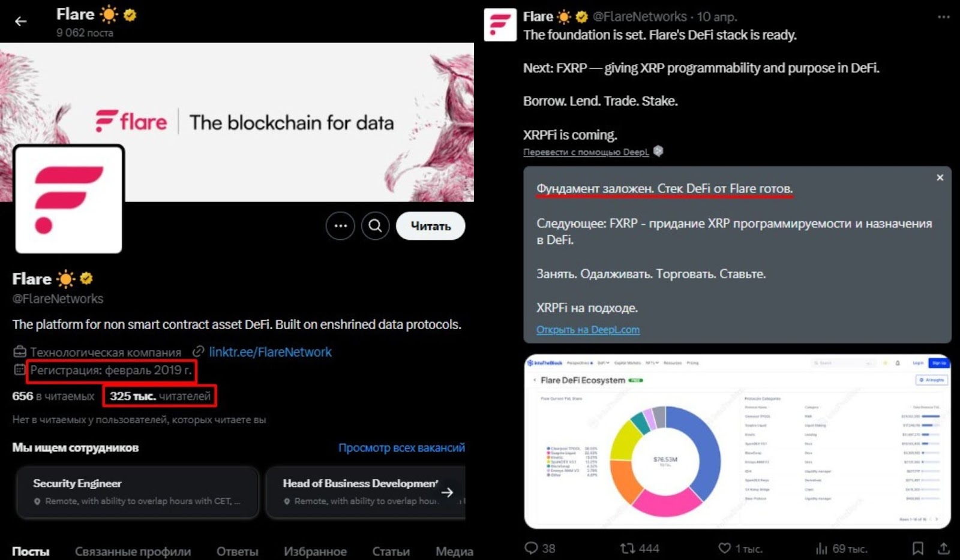
Task: Open the profile more options ellipsis button
Action: pyautogui.click(x=340, y=226)
